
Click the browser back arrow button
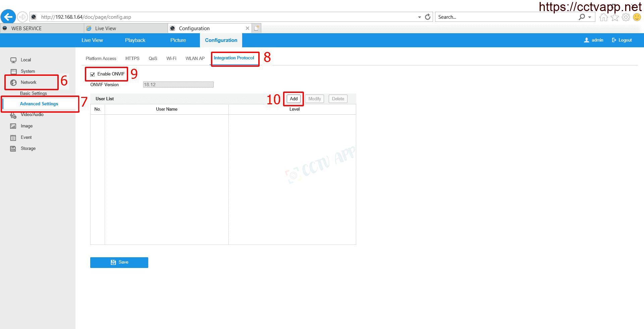[8, 17]
